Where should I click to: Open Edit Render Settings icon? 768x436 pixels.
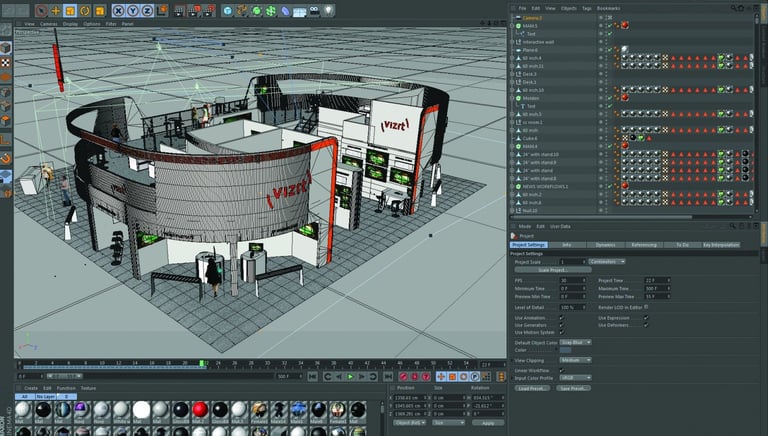pos(209,10)
